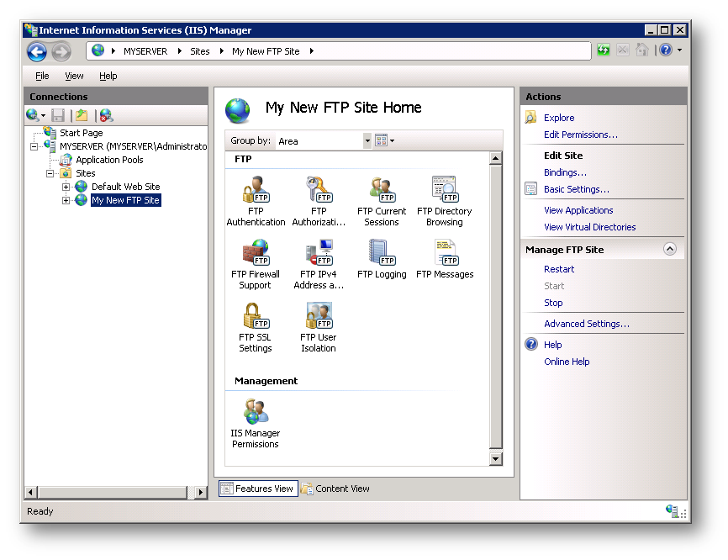Click arrow after MYSERVER in address bar
The width and height of the screenshot is (728, 560).
pos(179,51)
